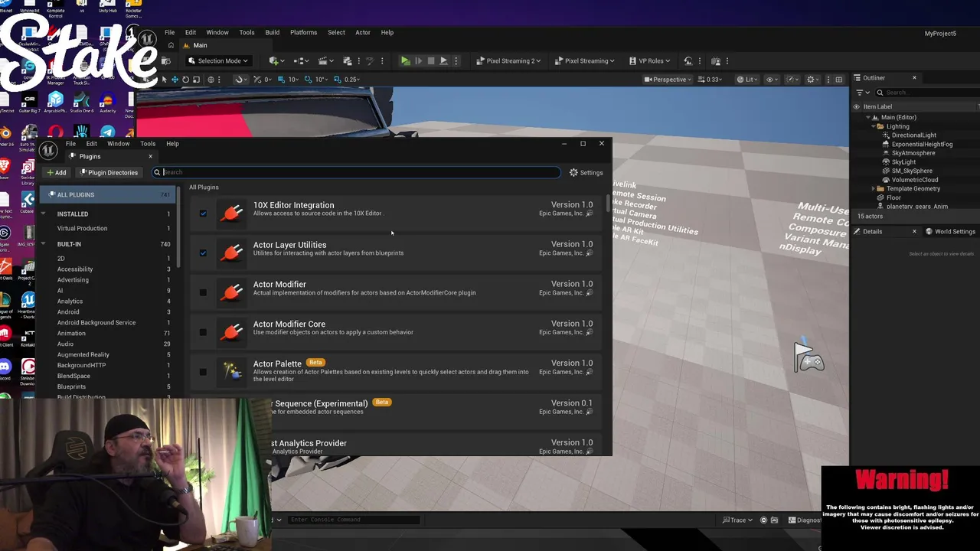This screenshot has width=980, height=551.
Task: Click Epic Games link icon for Actor Modifier
Action: coord(590,292)
